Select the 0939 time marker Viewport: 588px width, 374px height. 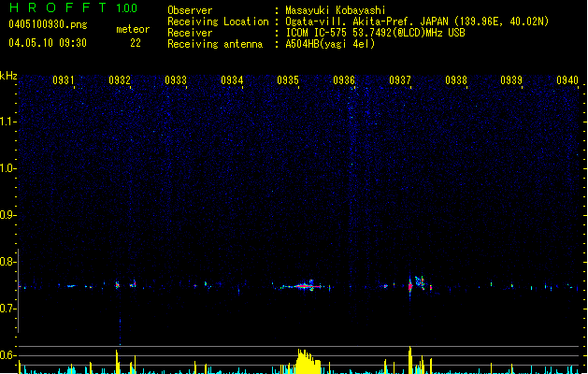[x=511, y=80]
